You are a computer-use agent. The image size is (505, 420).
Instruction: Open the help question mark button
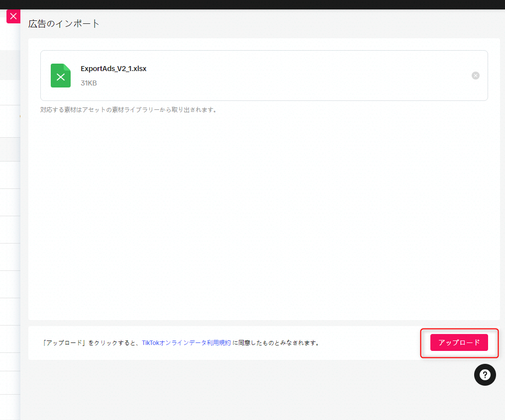click(485, 375)
